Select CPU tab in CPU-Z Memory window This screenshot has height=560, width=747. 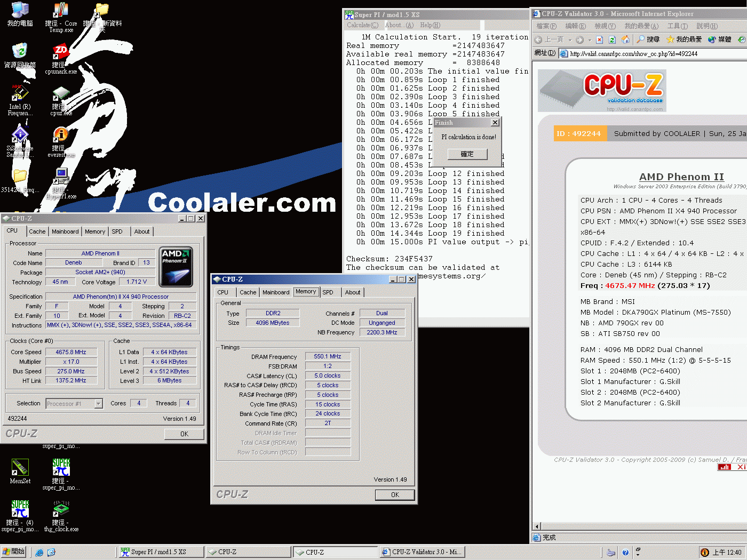click(222, 292)
